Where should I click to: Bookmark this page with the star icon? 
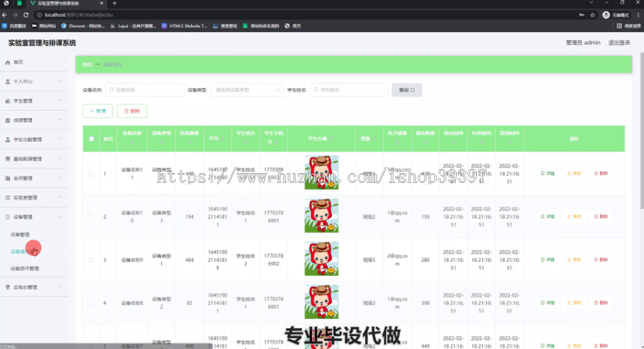592,15
